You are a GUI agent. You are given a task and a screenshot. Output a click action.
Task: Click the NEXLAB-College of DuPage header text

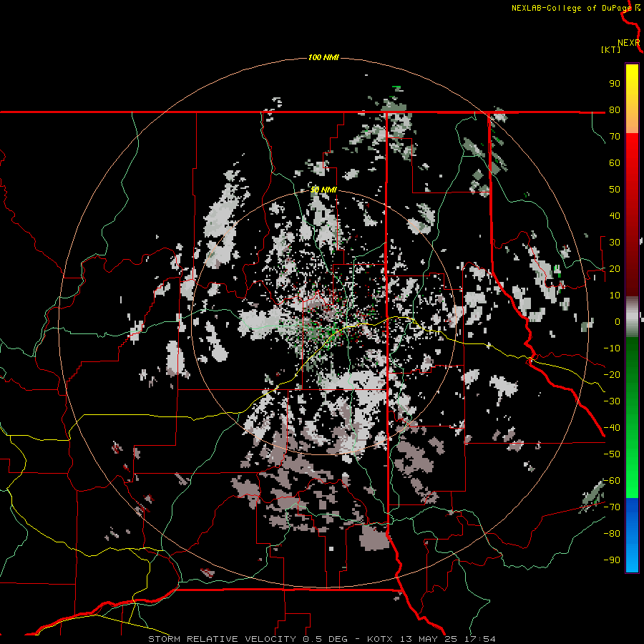tap(571, 8)
